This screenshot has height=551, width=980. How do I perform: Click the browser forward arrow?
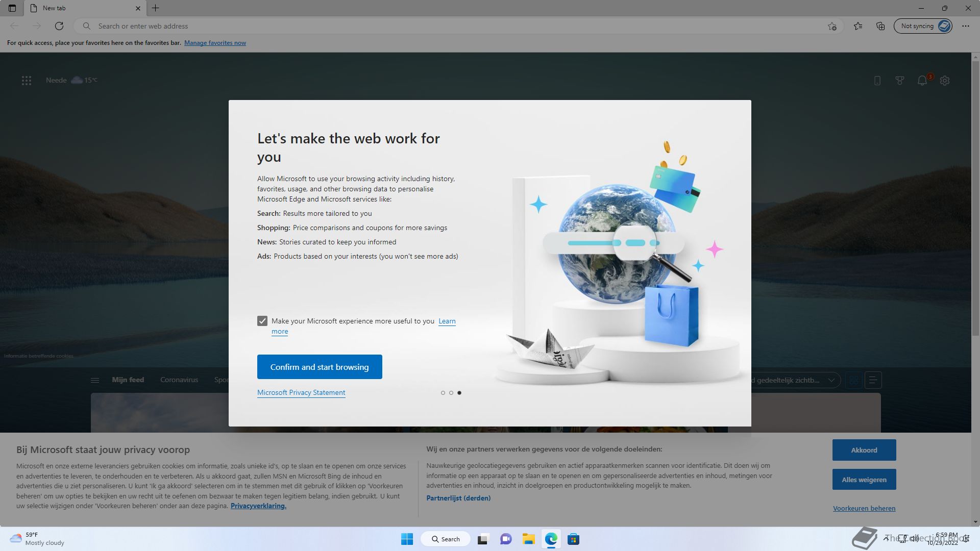point(37,26)
